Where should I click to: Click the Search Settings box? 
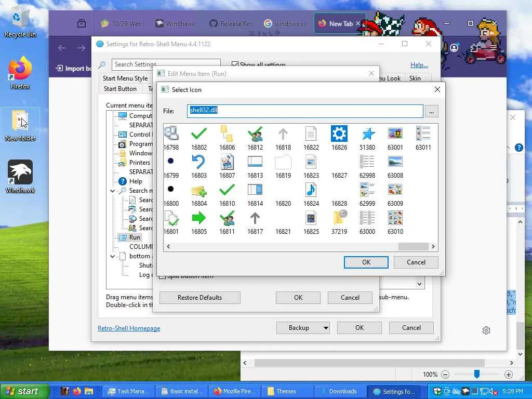point(166,64)
